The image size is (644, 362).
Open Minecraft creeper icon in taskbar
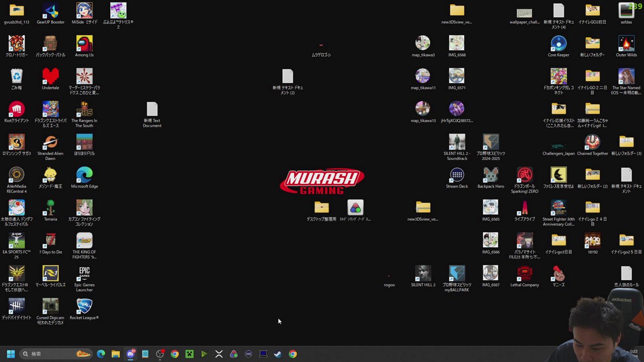point(189,354)
